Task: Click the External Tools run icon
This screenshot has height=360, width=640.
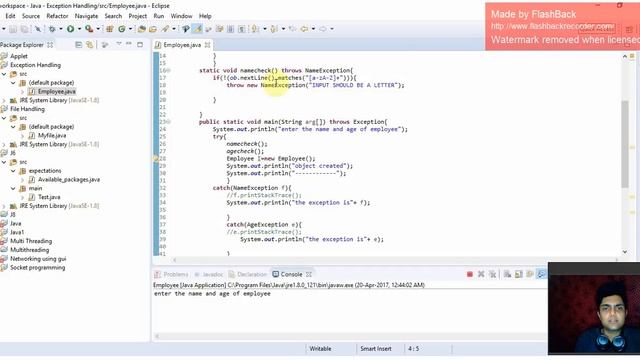Action: 89,29
